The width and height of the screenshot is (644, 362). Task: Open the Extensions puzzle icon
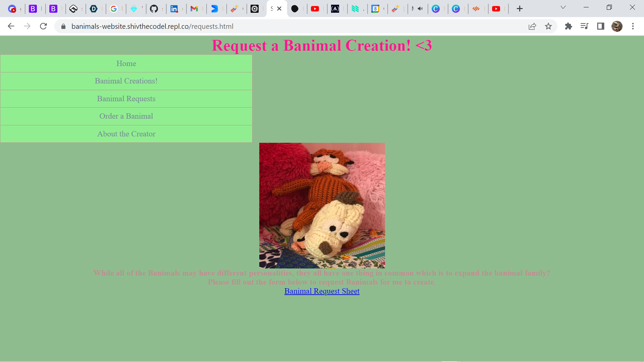pyautogui.click(x=568, y=26)
